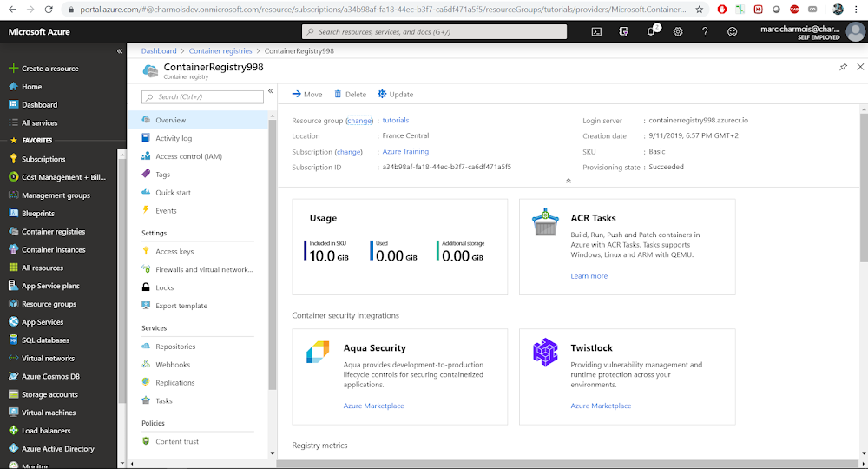Click change next to Resource group
This screenshot has width=868, height=469.
click(359, 121)
